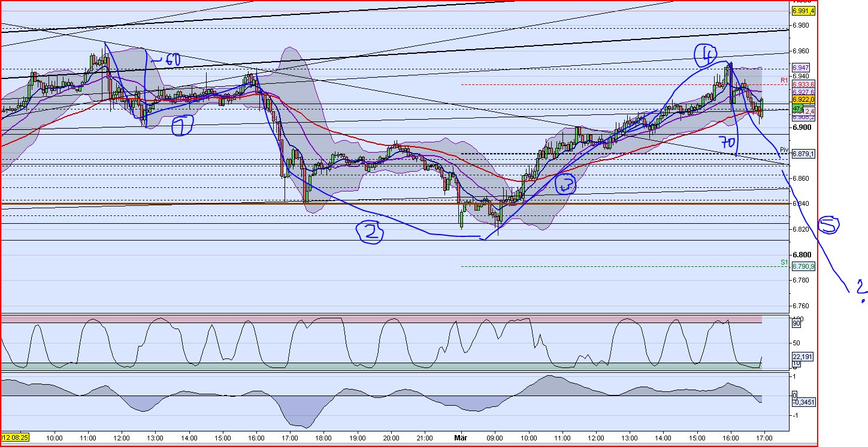The height and width of the screenshot is (447, 868).
Task: Click the 19:00 time axis label
Action: click(357, 437)
